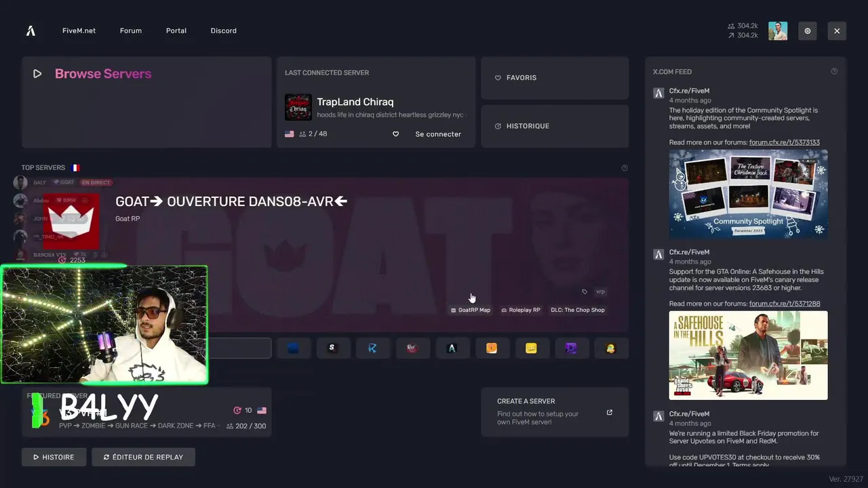Open Discord in the top navigation
The height and width of the screenshot is (488, 868).
(x=224, y=30)
